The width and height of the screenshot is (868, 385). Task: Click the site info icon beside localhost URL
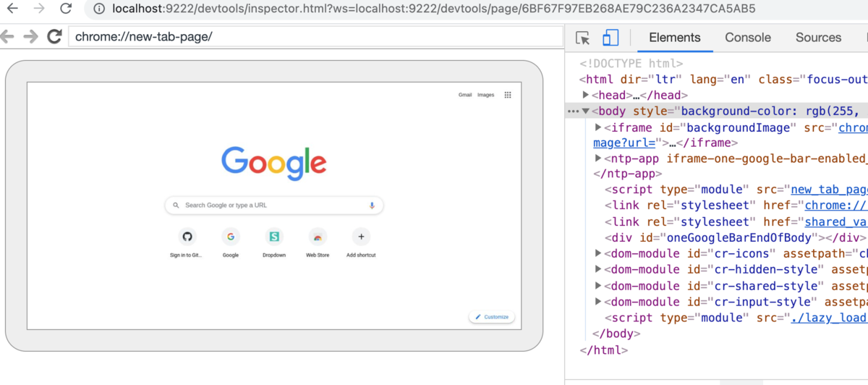pos(99,9)
